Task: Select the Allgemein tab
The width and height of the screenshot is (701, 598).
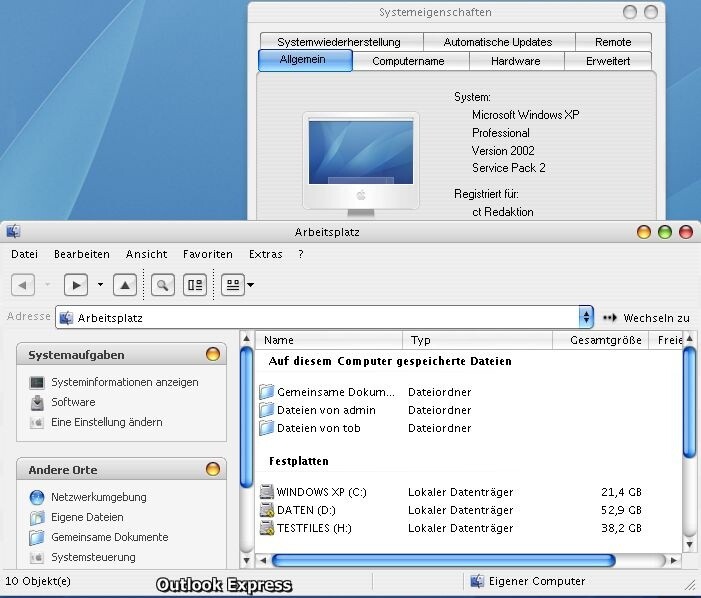Action: 305,60
